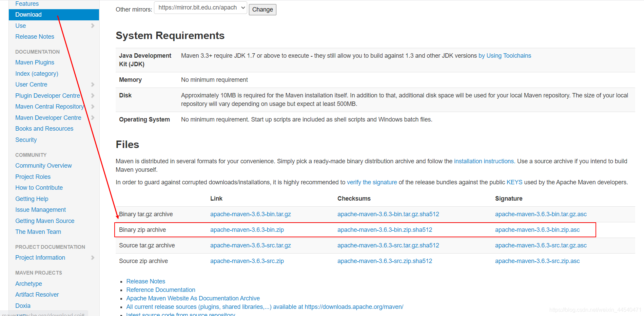This screenshot has width=644, height=316.
Task: Open src.tar.gz.sha512 checksum link
Action: click(x=388, y=245)
